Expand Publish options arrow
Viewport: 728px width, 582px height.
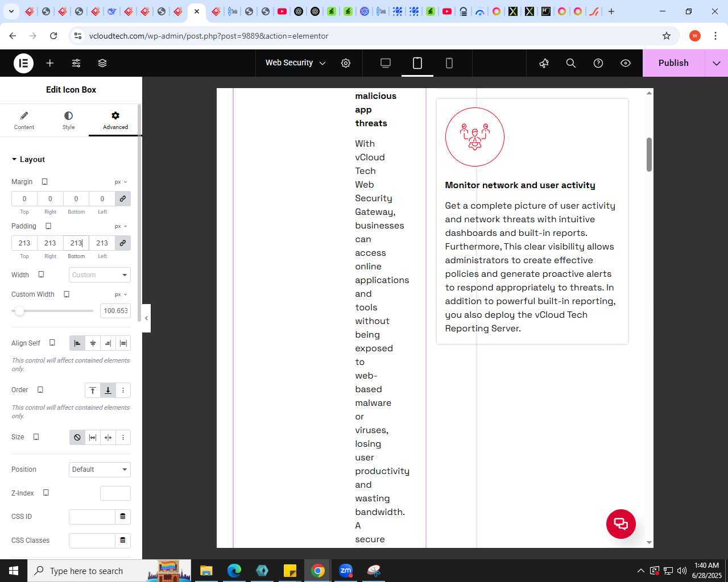tap(717, 63)
